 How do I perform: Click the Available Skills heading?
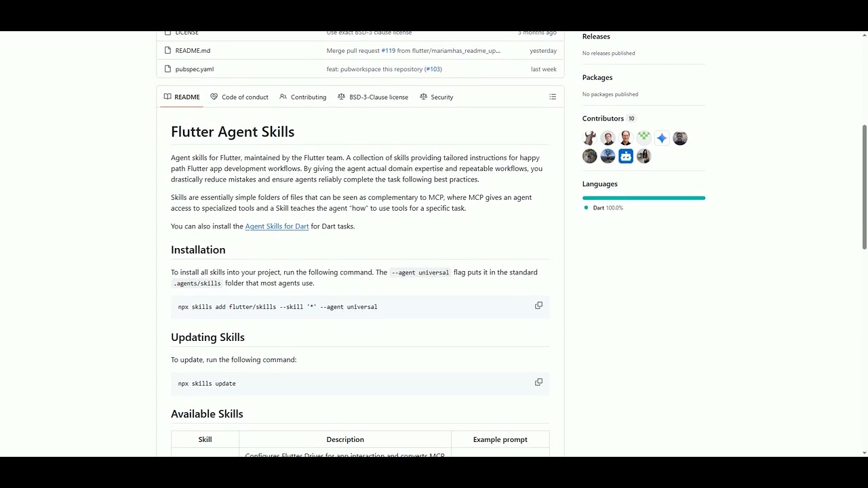[207, 414]
